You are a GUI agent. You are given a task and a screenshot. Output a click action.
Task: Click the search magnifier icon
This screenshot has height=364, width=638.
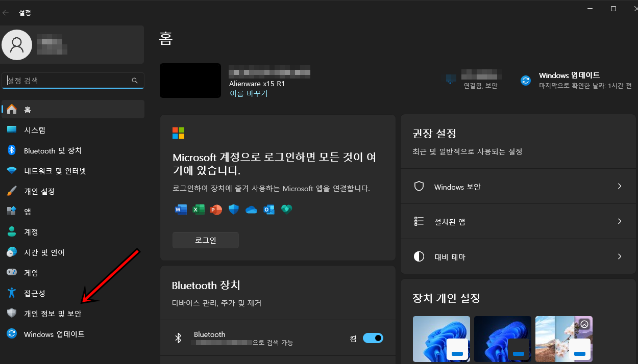click(x=135, y=81)
